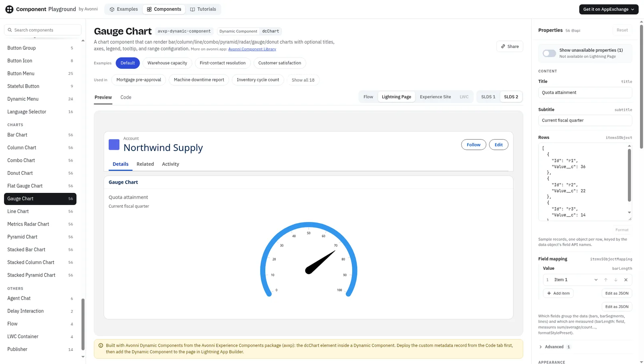Image resolution: width=644 pixels, height=364 pixels.
Task: Open Flat Gauge Chart in sidebar
Action: click(x=40, y=186)
